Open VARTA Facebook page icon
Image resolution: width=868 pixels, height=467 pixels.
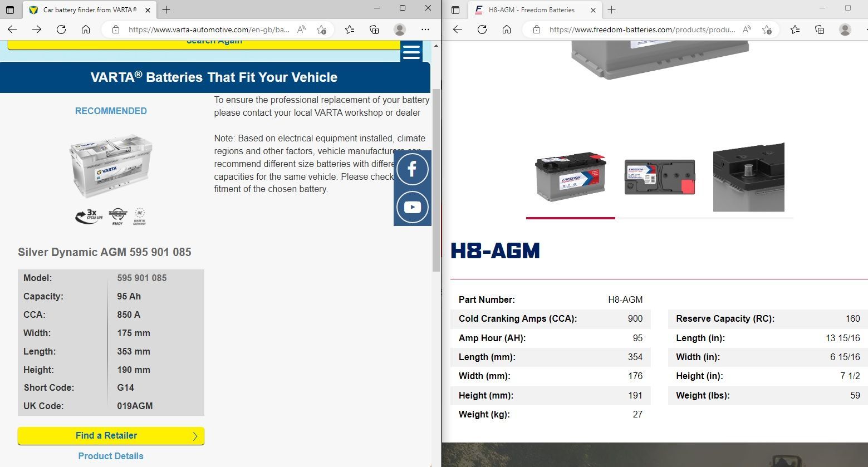coord(412,169)
